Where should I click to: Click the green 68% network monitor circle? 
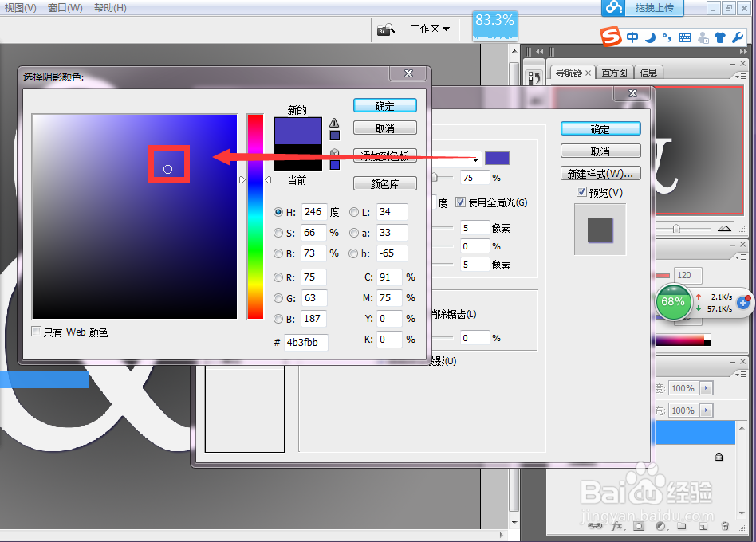pos(673,302)
